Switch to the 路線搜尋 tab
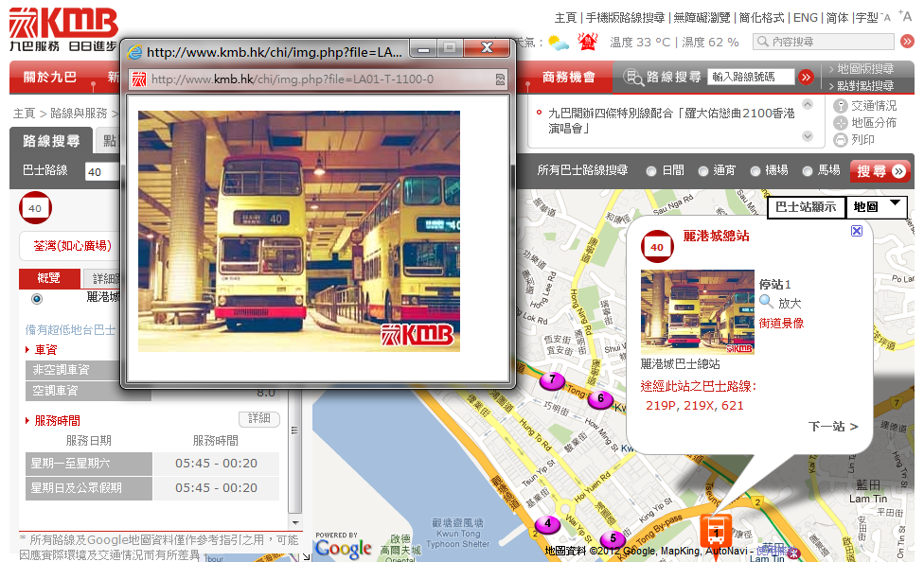Image resolution: width=924 pixels, height=562 pixels. (x=51, y=141)
